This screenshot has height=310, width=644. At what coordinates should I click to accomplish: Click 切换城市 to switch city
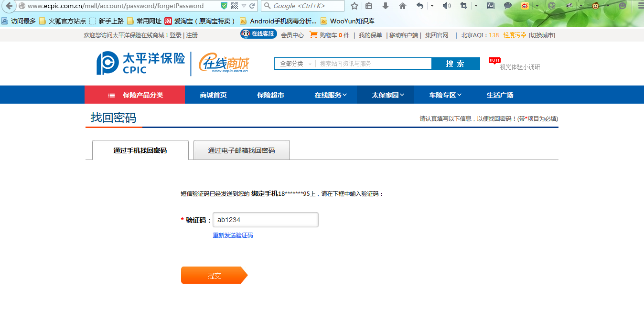point(542,35)
